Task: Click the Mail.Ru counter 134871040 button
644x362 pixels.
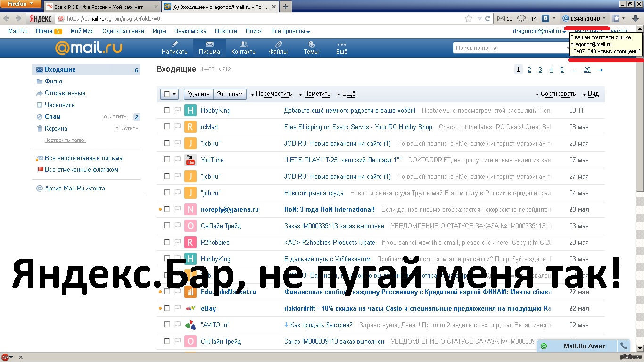Action: click(x=584, y=18)
